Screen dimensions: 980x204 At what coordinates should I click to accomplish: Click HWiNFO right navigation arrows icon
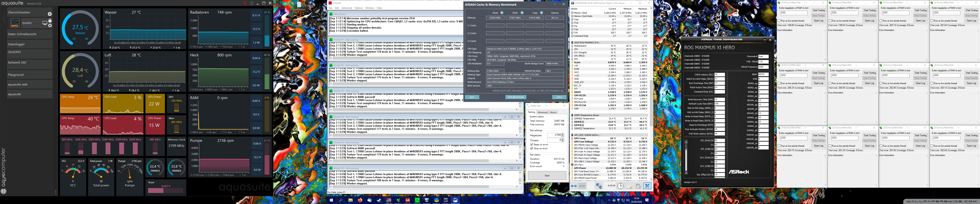(x=582, y=186)
